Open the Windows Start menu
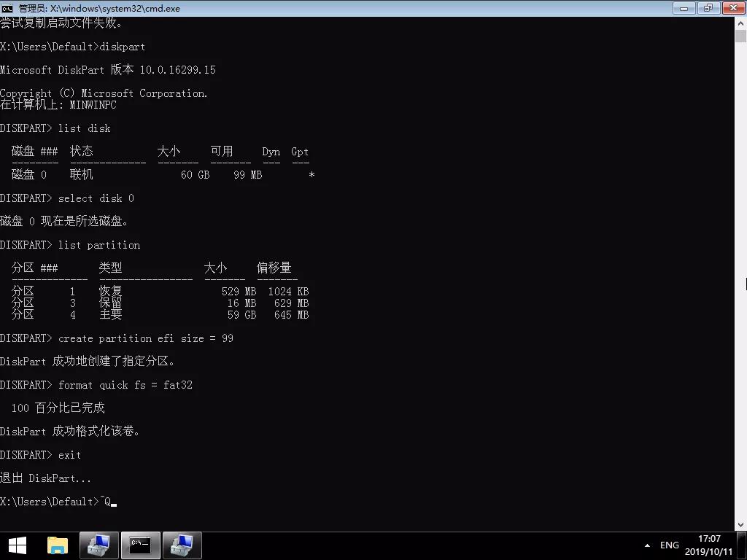This screenshot has height=560, width=747. click(x=18, y=545)
